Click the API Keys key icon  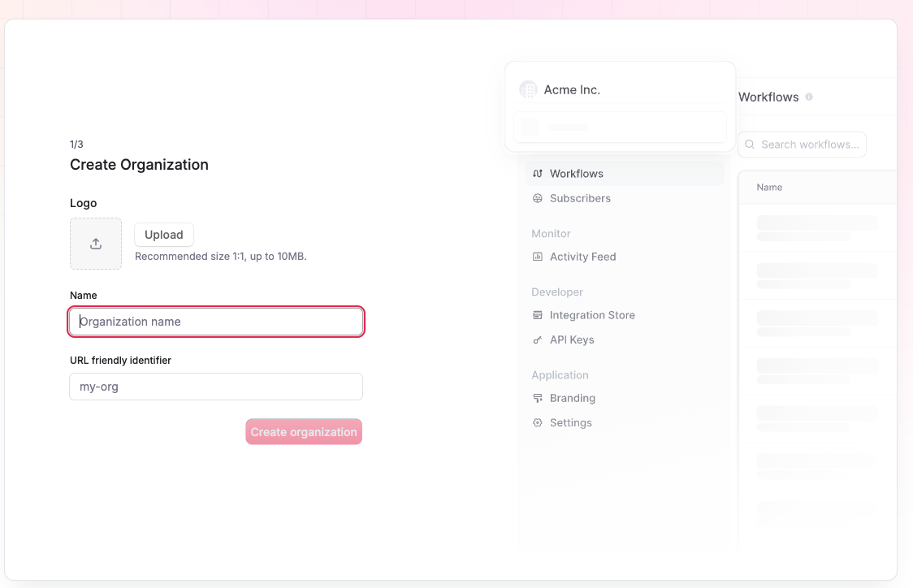click(538, 339)
